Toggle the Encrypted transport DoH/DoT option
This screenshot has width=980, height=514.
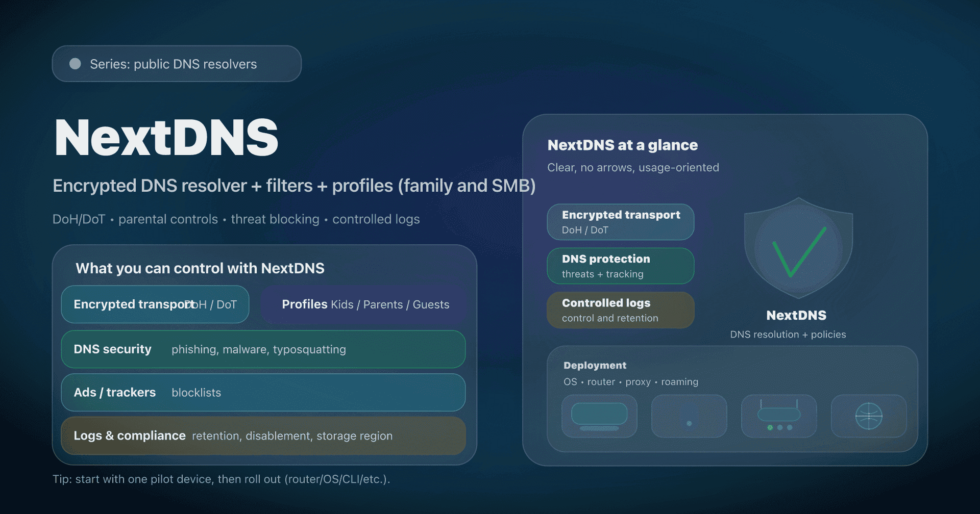click(620, 222)
